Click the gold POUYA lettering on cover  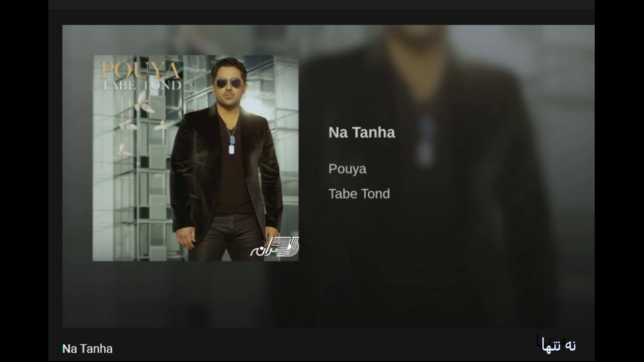point(140,70)
